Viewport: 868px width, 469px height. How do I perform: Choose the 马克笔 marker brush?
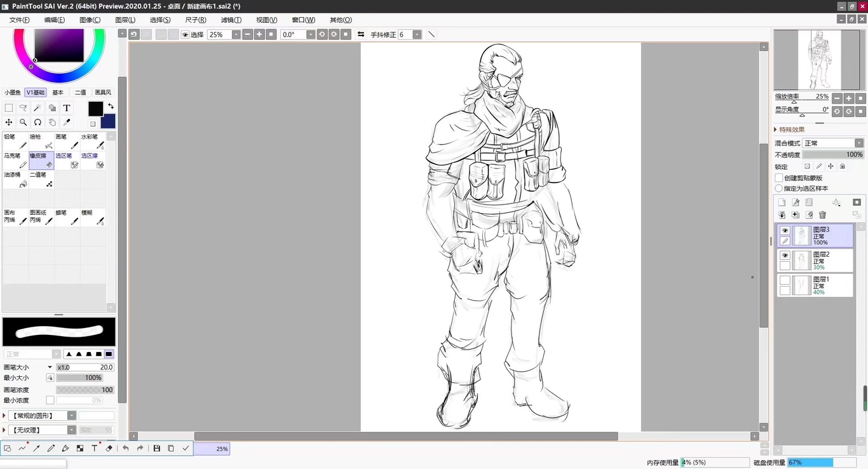(15, 160)
